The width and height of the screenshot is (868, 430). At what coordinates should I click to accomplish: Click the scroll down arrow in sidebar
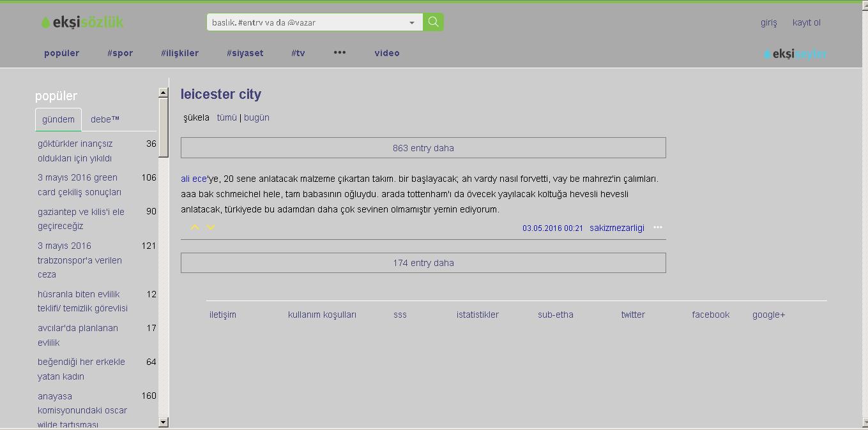[x=163, y=422]
